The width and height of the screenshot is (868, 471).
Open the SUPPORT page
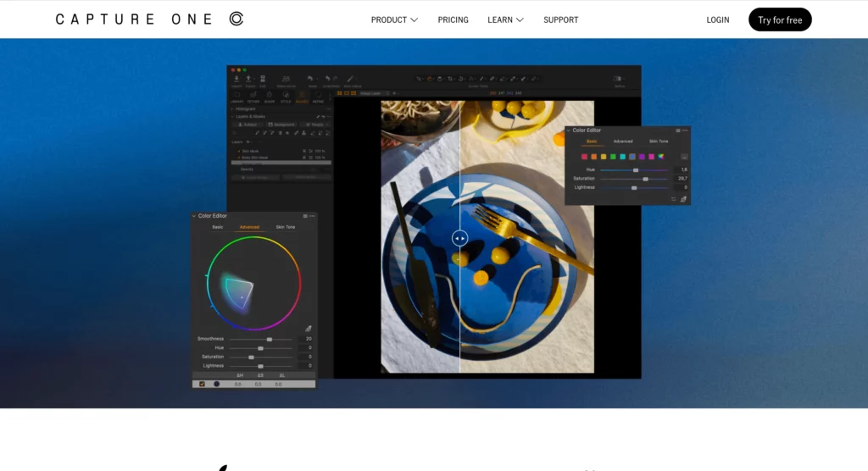click(561, 20)
